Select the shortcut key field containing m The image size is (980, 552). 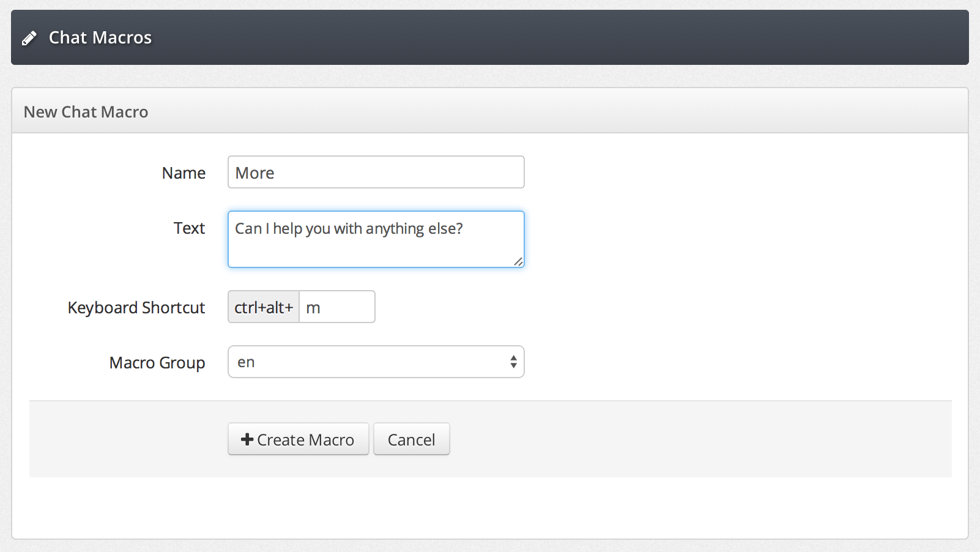coord(336,307)
